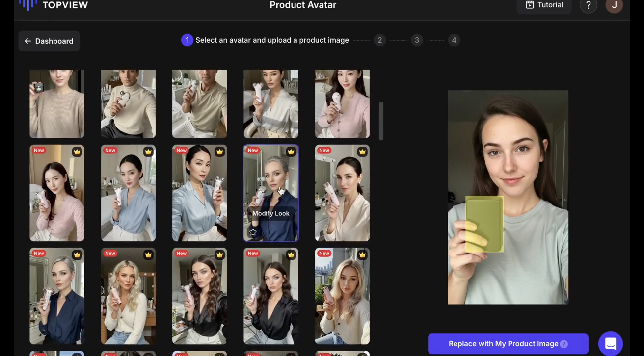This screenshot has width=644, height=356.
Task: Select step 1 circle in progress indicator
Action: click(187, 40)
